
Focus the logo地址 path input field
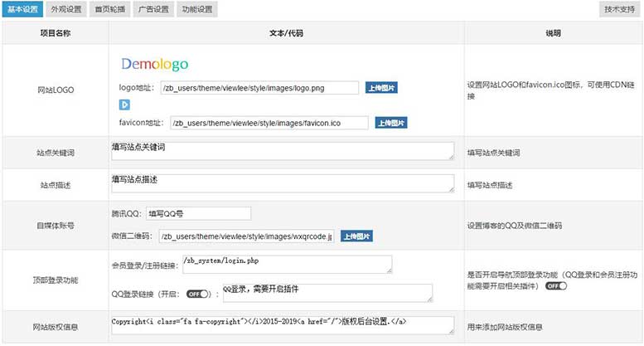259,87
